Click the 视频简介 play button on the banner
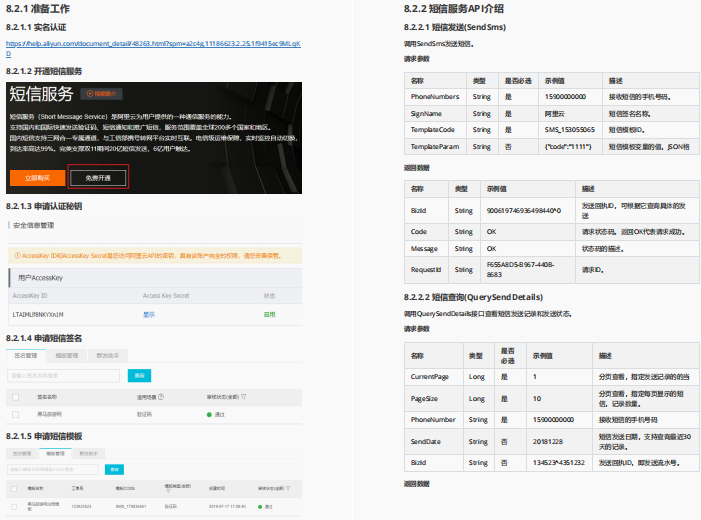Screen dimensions: 701x520 point(101,93)
